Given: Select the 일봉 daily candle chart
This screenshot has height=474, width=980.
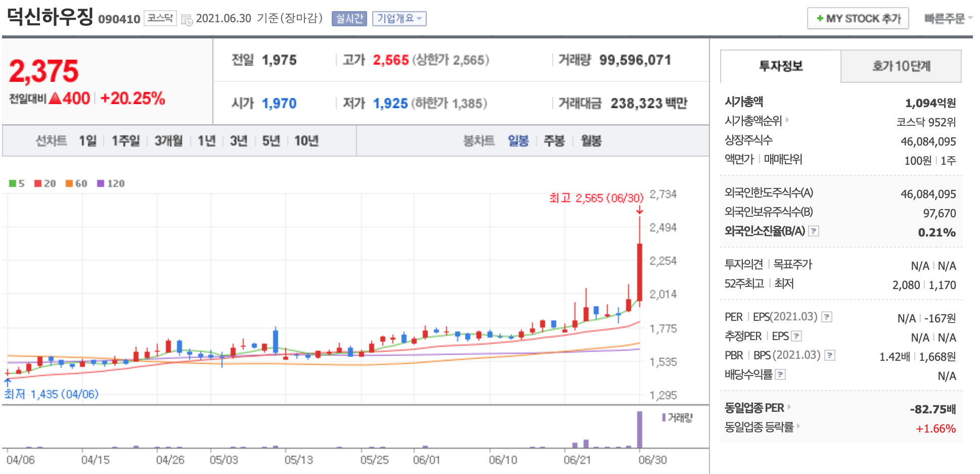Looking at the screenshot, I should [518, 141].
